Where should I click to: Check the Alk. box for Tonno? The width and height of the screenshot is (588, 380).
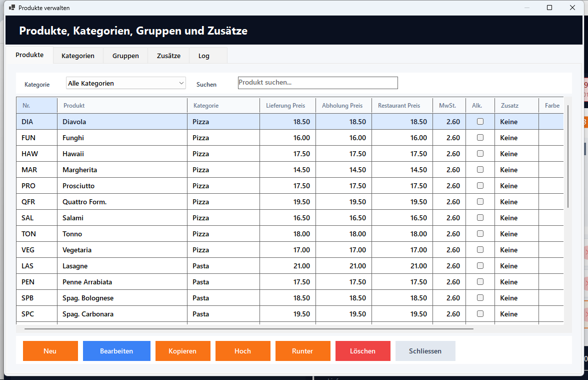(480, 234)
